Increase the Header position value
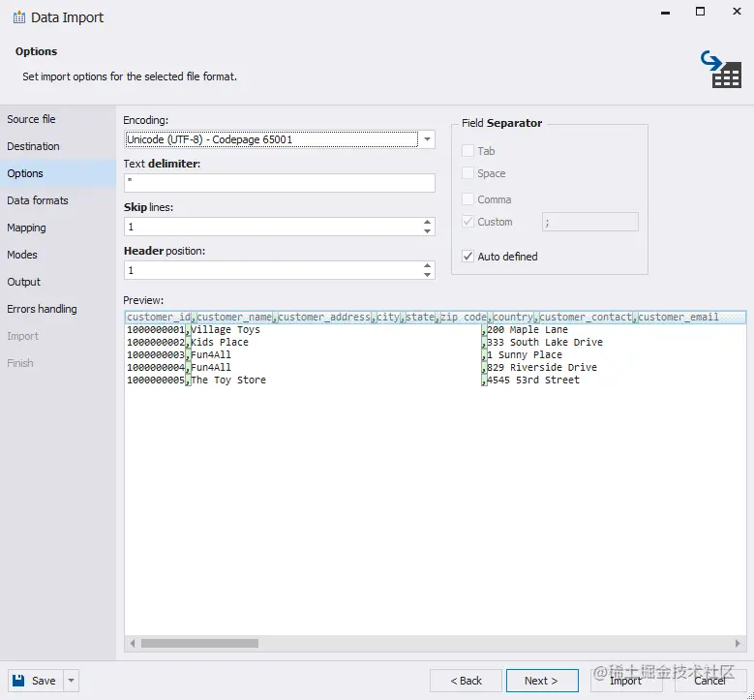The height and width of the screenshot is (700, 754). [427, 265]
